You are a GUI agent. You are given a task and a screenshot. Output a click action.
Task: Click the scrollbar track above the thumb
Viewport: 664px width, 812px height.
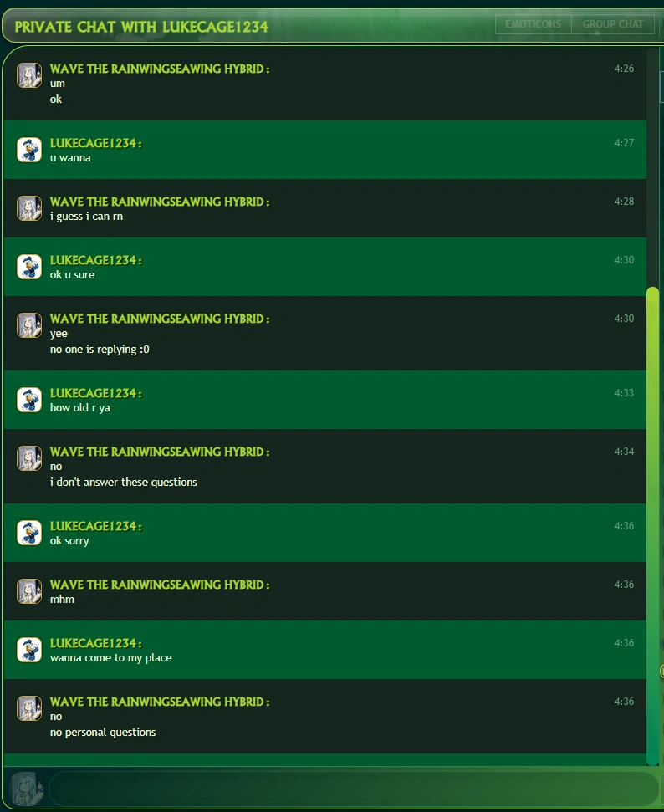(652, 166)
